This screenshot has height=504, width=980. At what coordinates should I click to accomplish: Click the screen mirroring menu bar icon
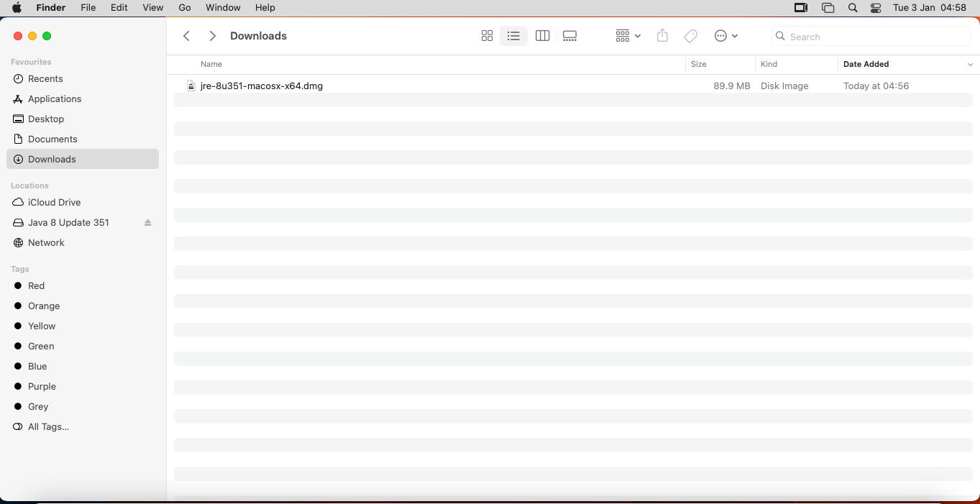(x=801, y=8)
